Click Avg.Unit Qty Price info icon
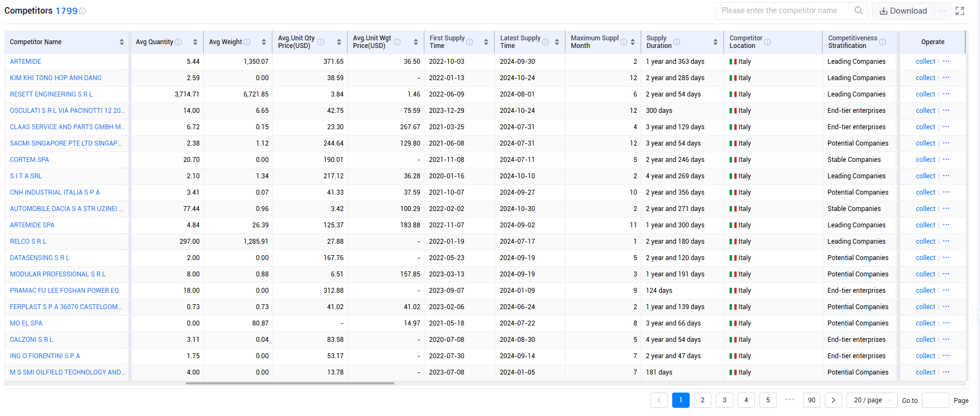This screenshot has height=416, width=980. (x=321, y=42)
